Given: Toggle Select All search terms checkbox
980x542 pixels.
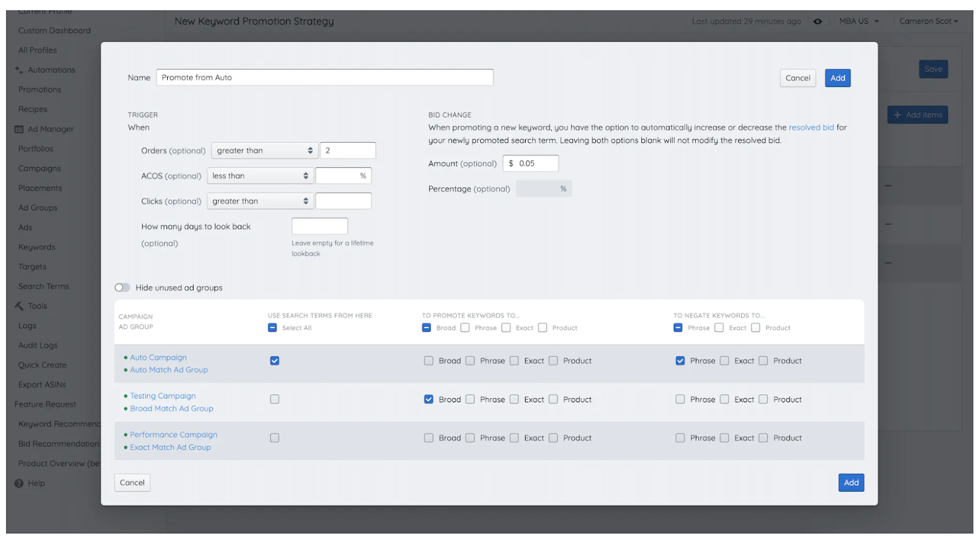Looking at the screenshot, I should tap(273, 328).
